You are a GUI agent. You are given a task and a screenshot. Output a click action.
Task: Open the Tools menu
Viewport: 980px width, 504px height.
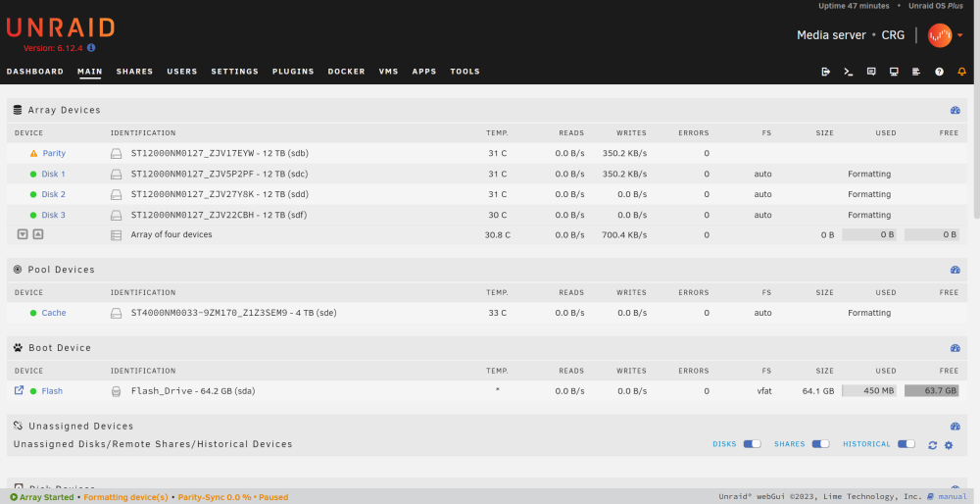[465, 72]
